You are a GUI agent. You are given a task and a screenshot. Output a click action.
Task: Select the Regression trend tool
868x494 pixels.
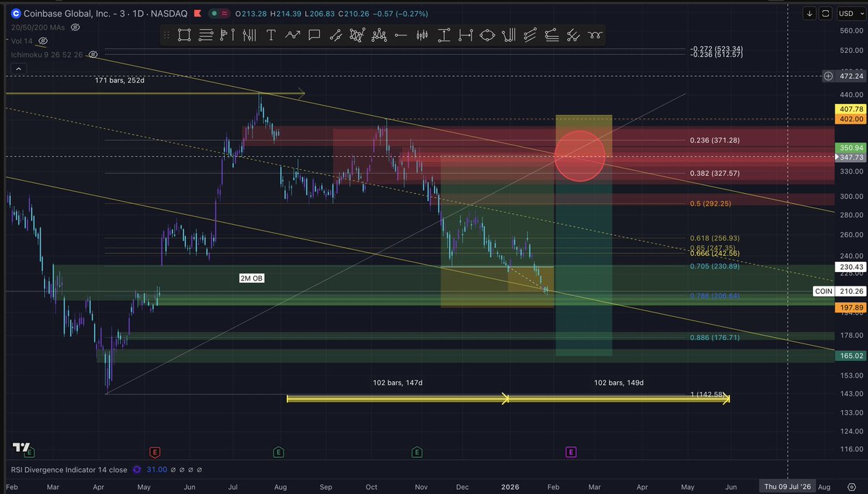coord(574,35)
